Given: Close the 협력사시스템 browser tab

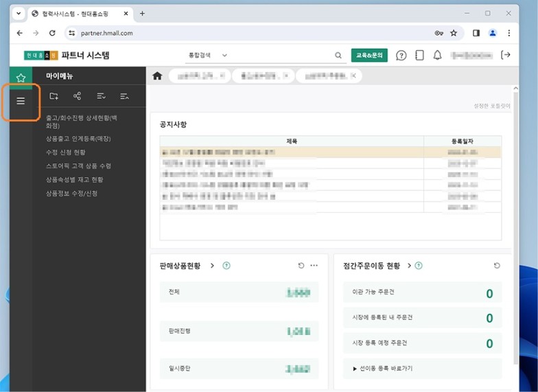Looking at the screenshot, I should coord(126,14).
